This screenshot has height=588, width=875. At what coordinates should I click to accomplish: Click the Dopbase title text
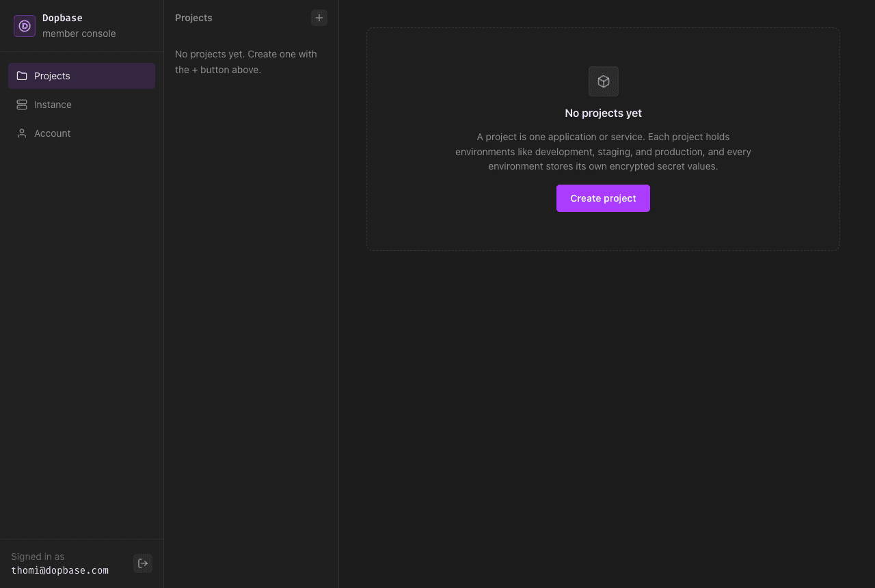(x=62, y=18)
